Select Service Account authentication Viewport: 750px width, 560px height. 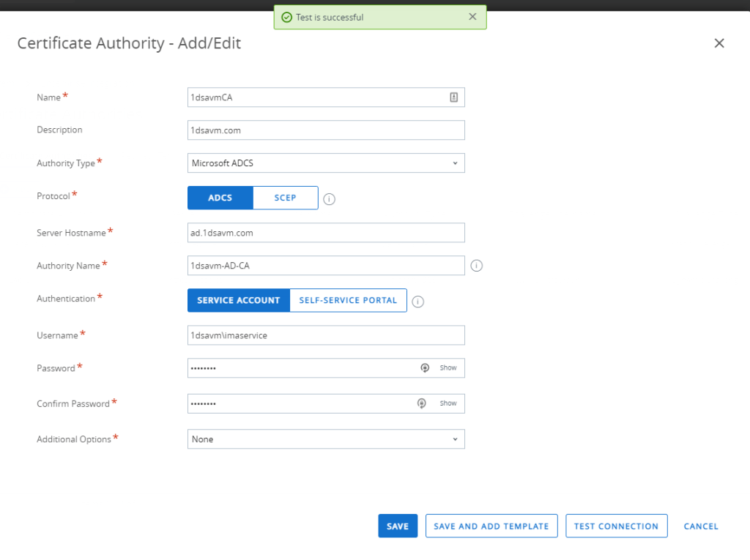click(x=239, y=300)
